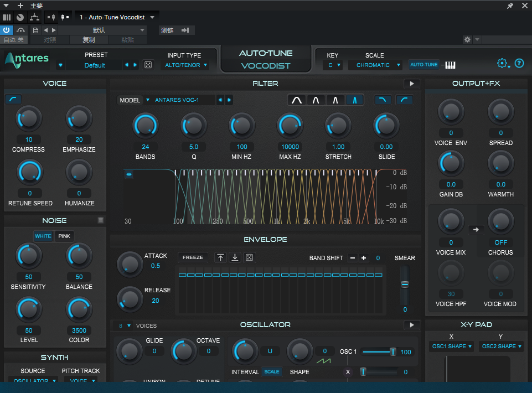The height and width of the screenshot is (393, 532).
Task: Click the 自动: 关 automation button
Action: tap(14, 40)
